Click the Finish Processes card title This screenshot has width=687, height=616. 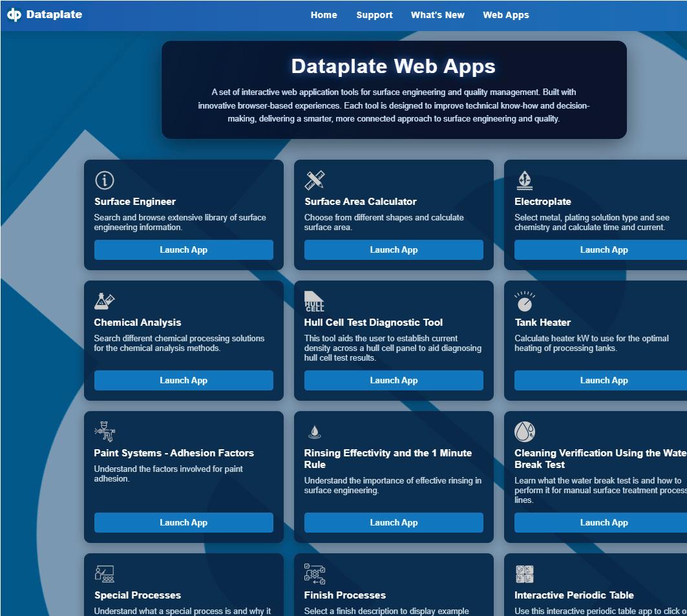point(345,595)
